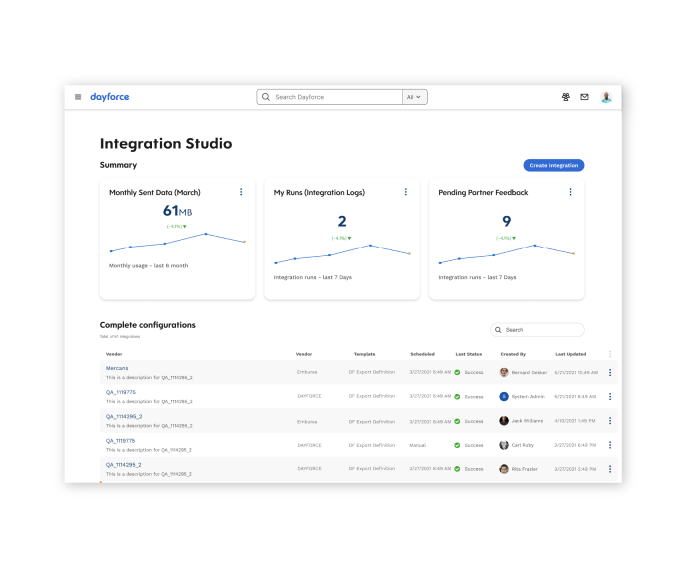
Task: Click the Create Integration button
Action: pyautogui.click(x=554, y=165)
